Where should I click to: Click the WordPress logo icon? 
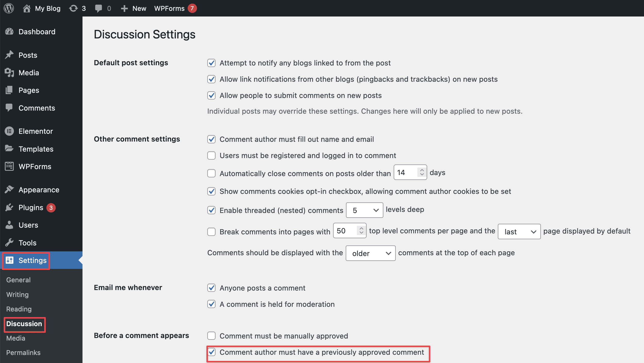pos(9,8)
